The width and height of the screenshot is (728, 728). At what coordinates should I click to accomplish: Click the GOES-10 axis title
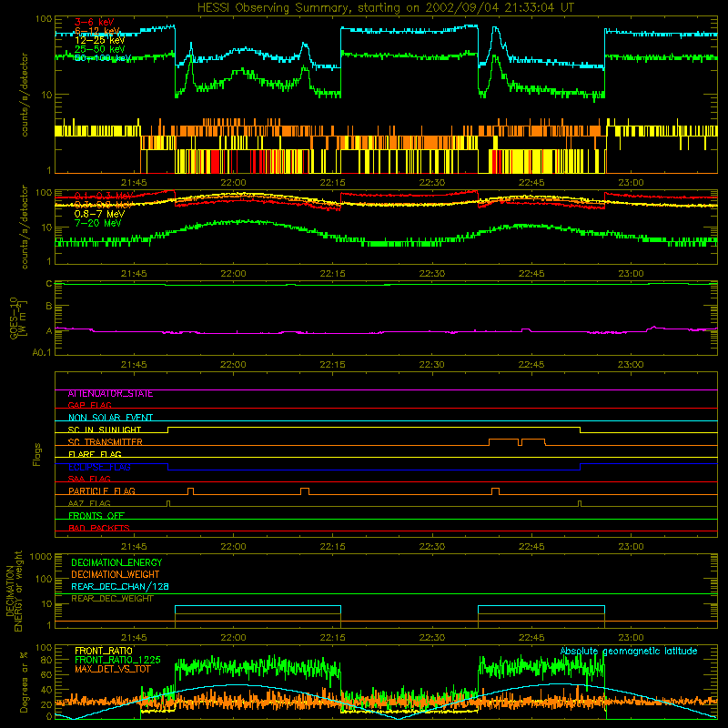(x=17, y=318)
